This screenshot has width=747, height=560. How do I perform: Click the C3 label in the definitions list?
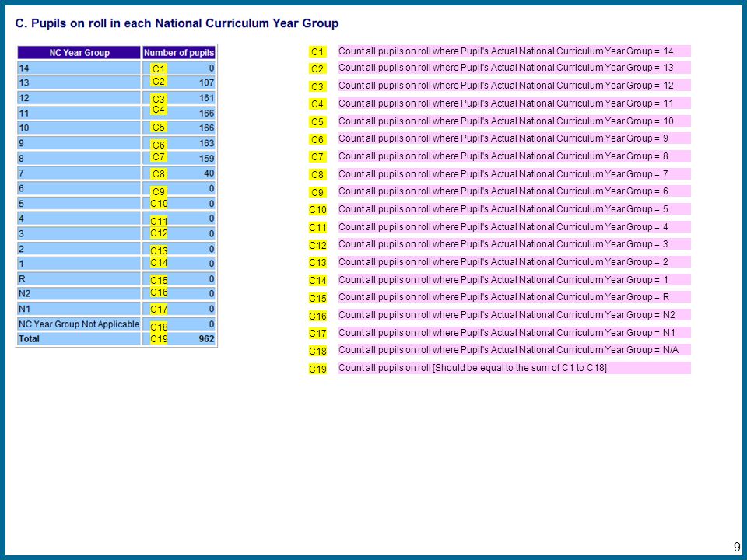317,86
